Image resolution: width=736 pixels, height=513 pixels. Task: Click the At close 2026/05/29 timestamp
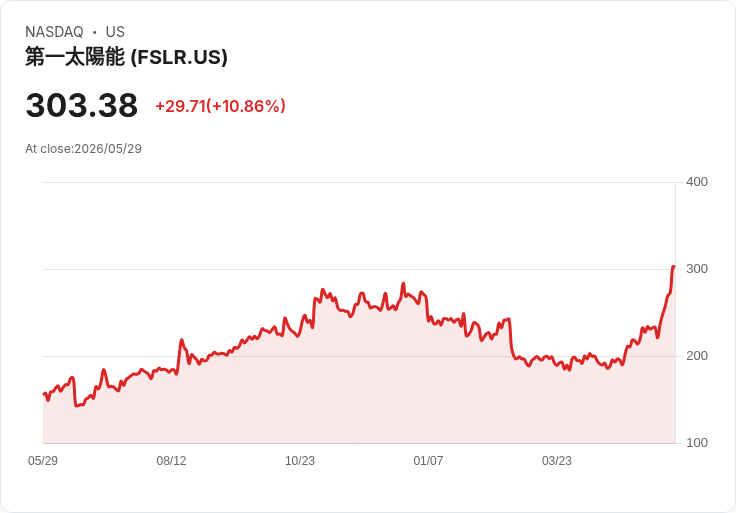83,149
